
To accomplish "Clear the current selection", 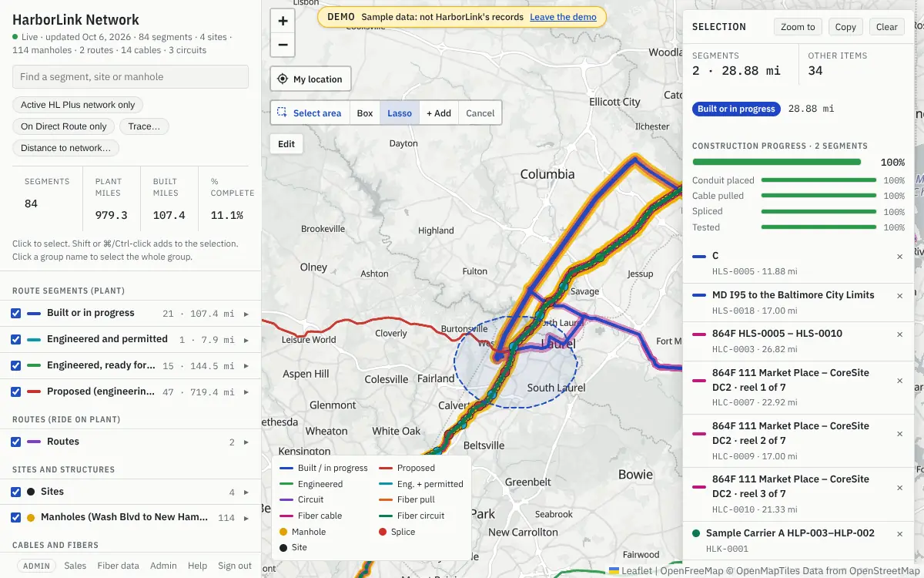I will (887, 27).
